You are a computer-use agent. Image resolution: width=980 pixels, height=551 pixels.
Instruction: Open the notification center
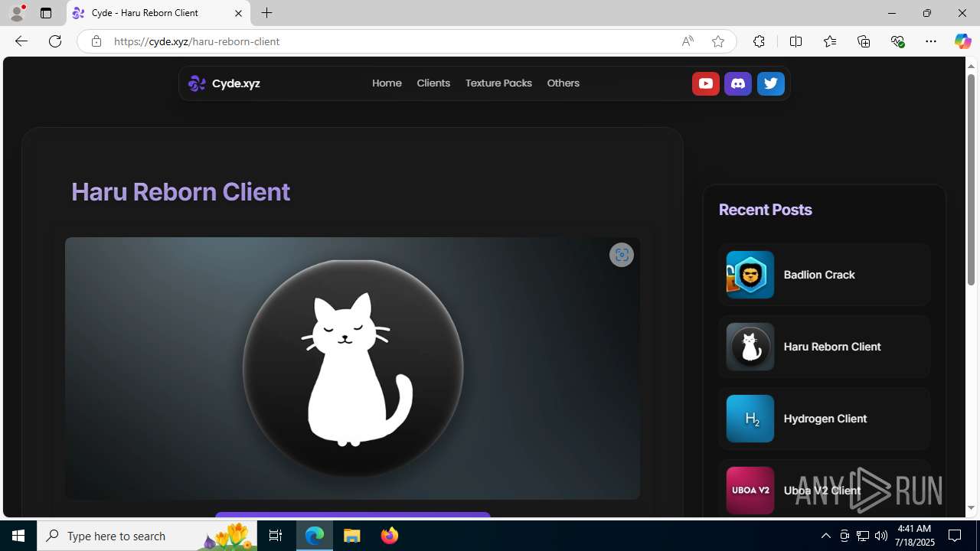955,536
